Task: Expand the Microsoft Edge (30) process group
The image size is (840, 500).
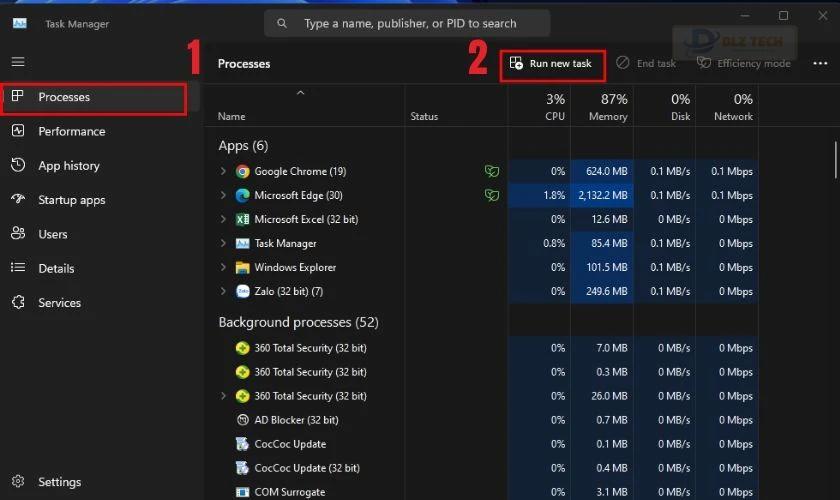Action: click(x=223, y=196)
